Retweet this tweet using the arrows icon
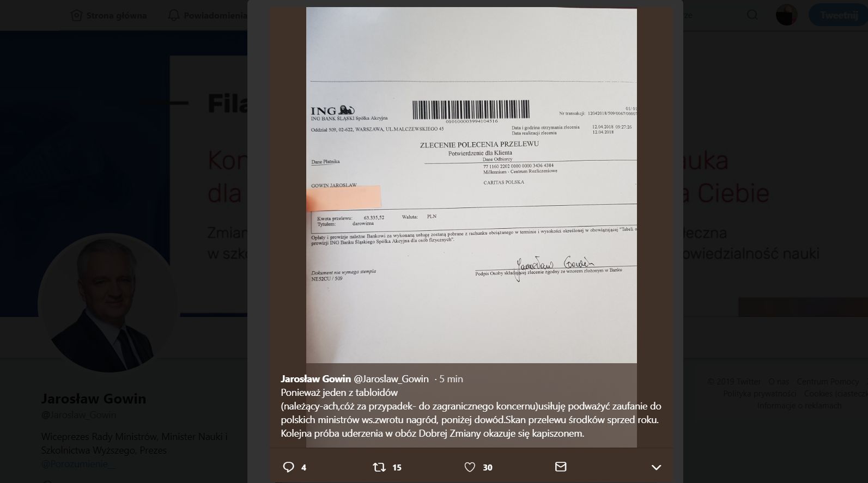This screenshot has height=483, width=868. 379,467
